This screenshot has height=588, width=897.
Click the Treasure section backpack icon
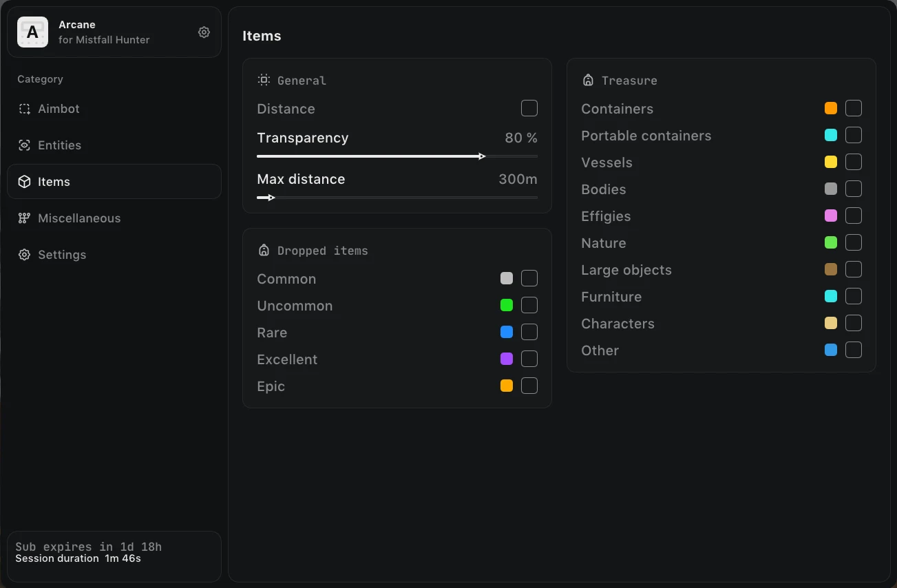pos(588,80)
